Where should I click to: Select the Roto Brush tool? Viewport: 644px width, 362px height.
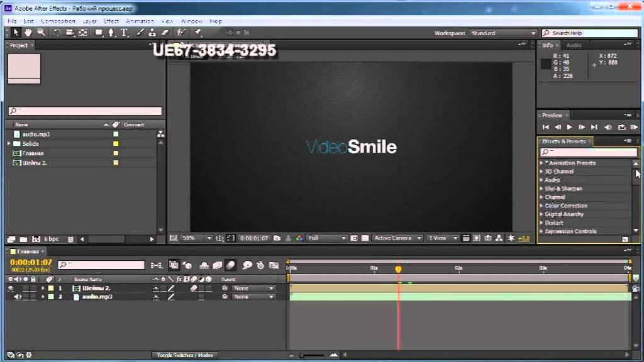pyautogui.click(x=181, y=33)
